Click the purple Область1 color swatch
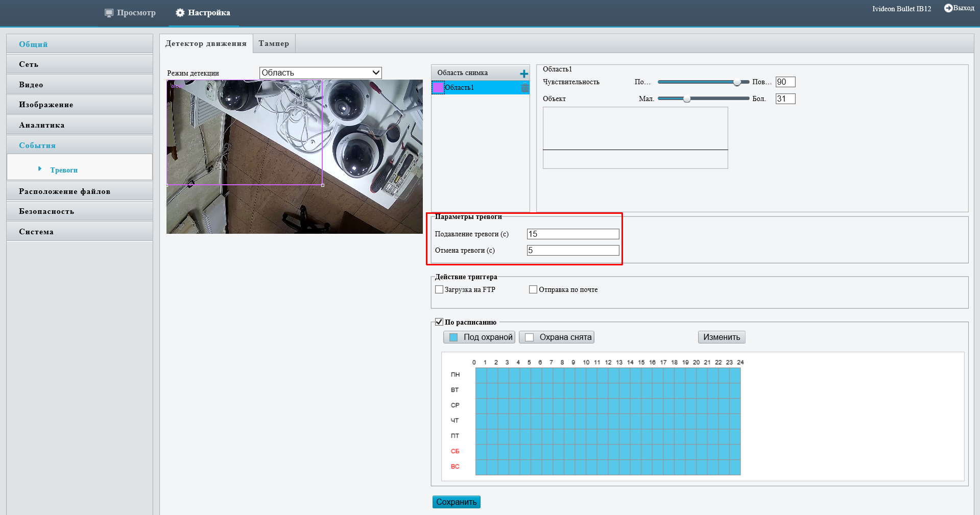This screenshot has height=515, width=980. point(438,88)
